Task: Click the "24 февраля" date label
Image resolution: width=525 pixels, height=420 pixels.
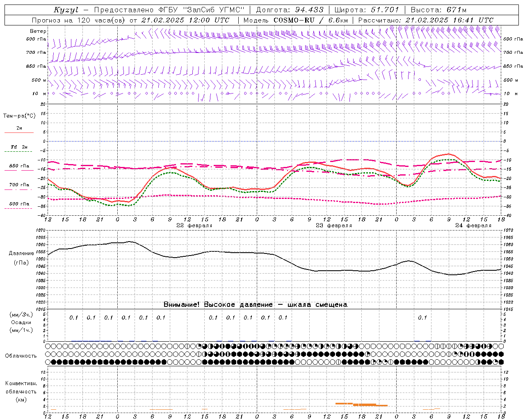Action: [473, 226]
